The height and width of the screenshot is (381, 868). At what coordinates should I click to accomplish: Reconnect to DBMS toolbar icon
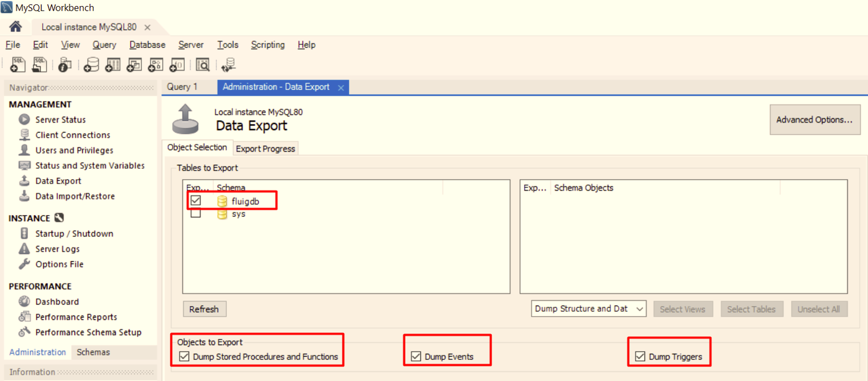(x=228, y=64)
